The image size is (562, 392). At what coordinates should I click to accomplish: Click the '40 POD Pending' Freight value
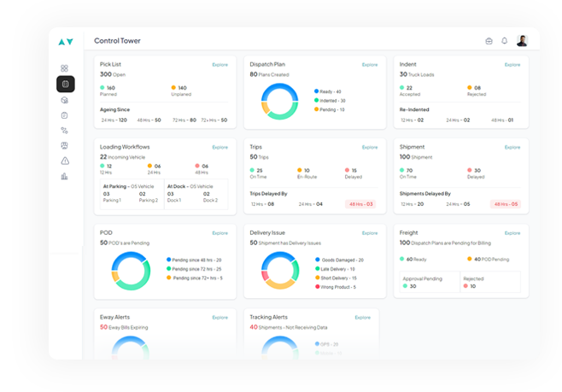tap(489, 259)
